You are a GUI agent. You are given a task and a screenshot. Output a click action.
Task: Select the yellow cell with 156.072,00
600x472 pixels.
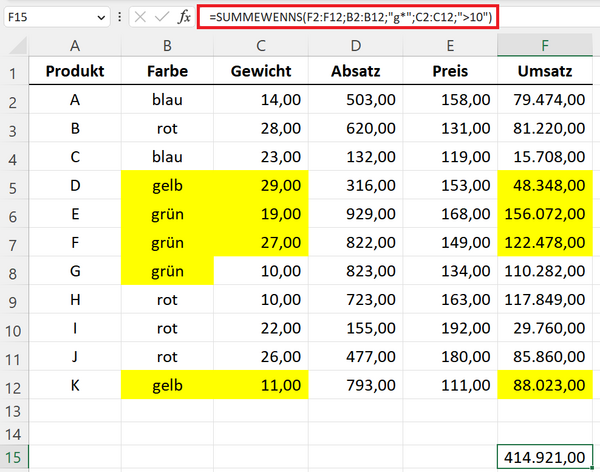(546, 214)
